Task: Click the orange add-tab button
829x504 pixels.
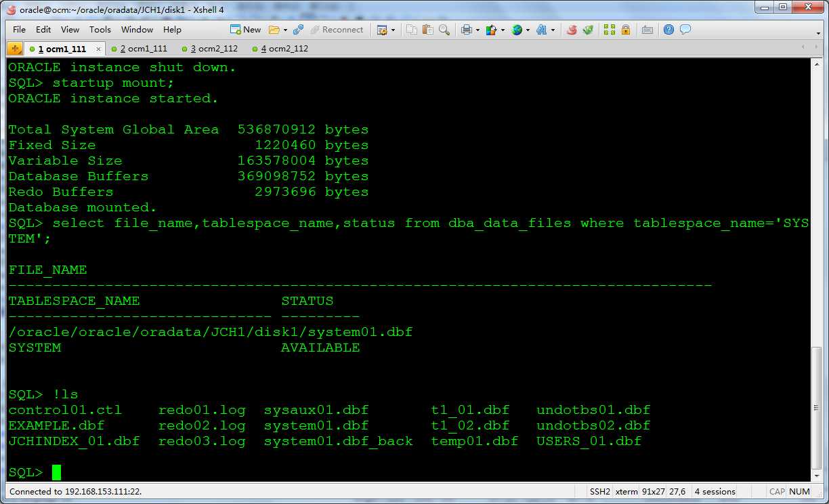Action: 15,49
